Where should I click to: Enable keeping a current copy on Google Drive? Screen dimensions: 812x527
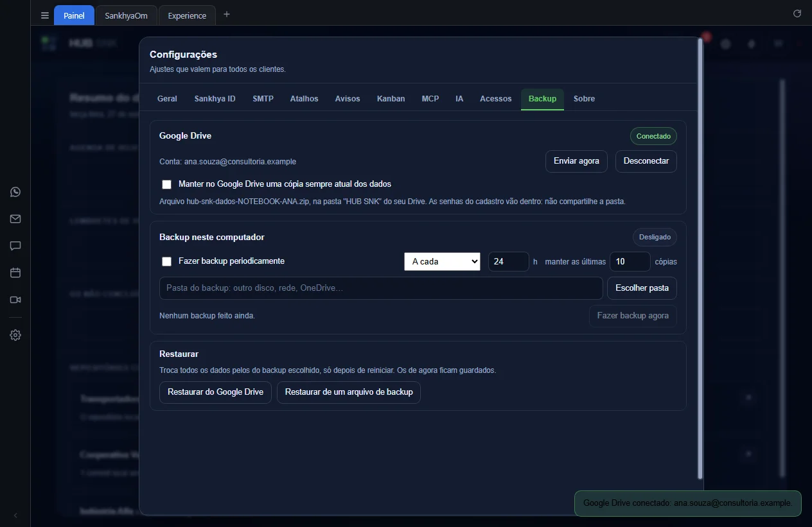[x=167, y=184]
